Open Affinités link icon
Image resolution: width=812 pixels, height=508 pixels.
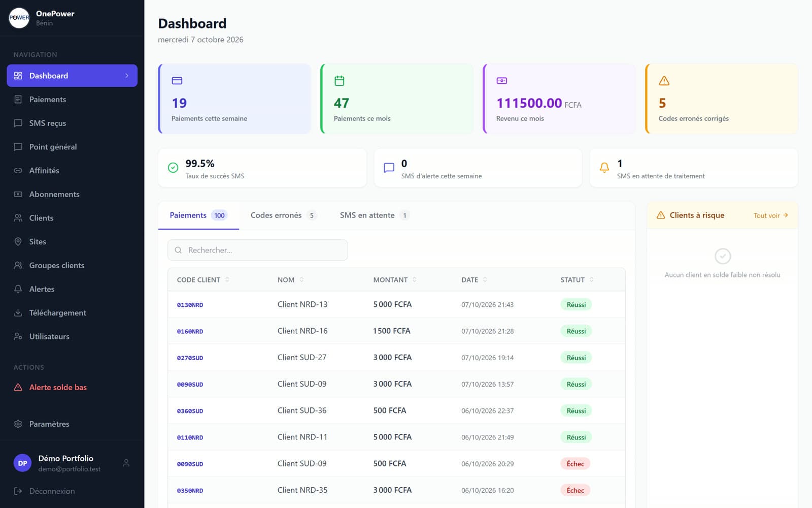point(18,171)
